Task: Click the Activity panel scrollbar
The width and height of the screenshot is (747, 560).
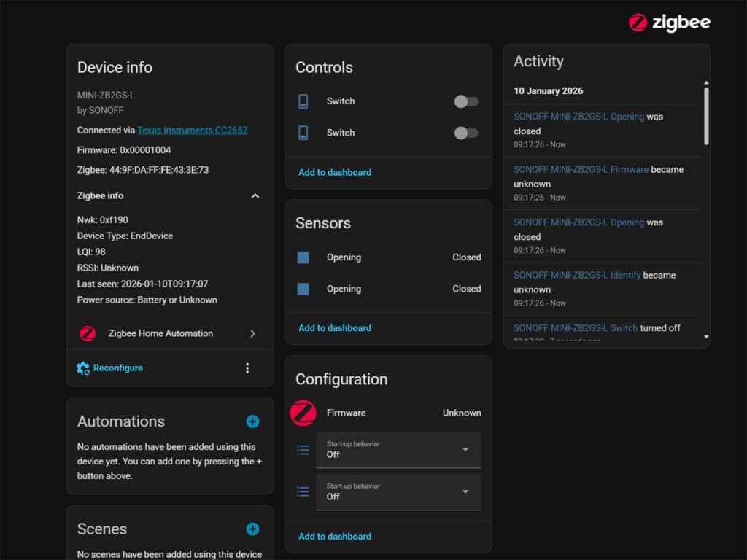Action: click(705, 117)
